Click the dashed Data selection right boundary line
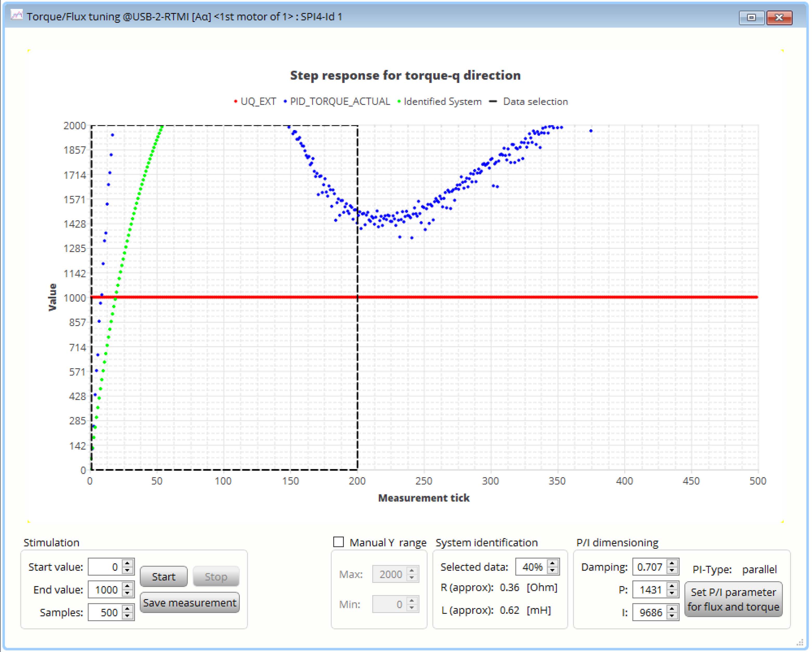The height and width of the screenshot is (652, 812). (357, 298)
